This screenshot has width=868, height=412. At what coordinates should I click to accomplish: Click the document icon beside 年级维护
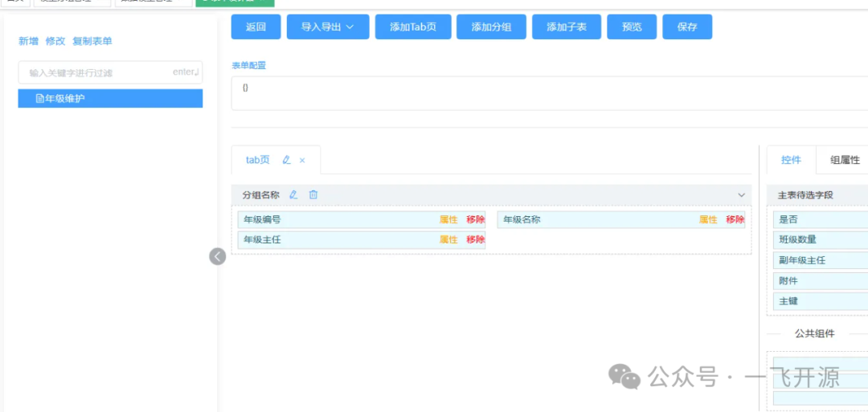click(40, 99)
